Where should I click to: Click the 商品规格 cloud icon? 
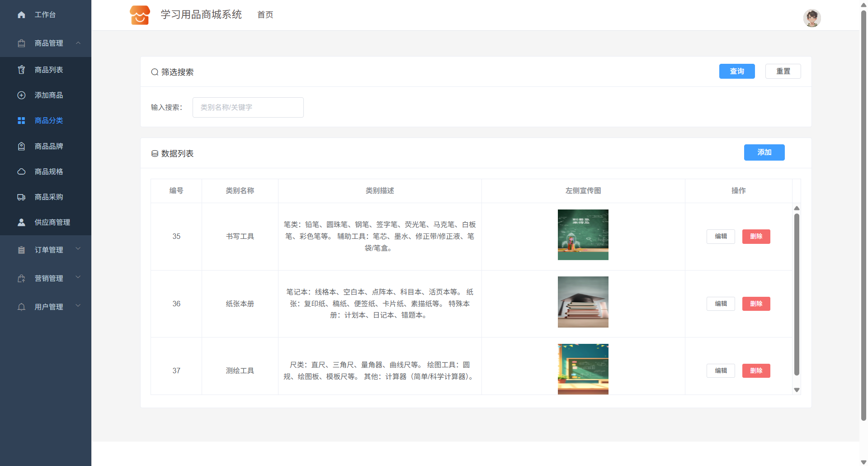[x=21, y=171]
